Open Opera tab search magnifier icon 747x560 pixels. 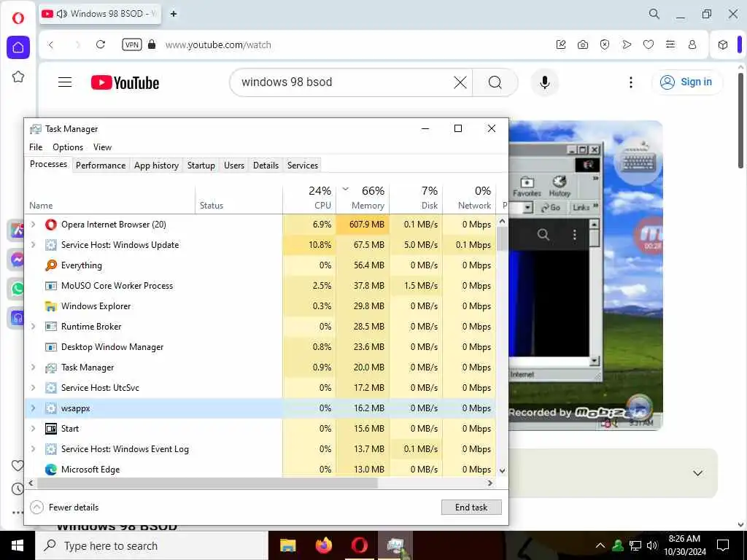pos(654,14)
